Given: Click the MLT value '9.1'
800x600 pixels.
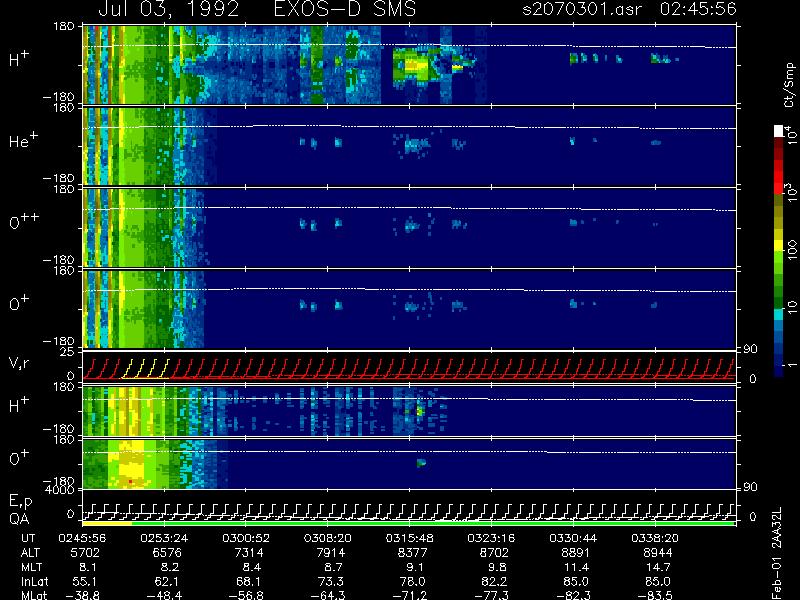Looking at the screenshot, I should [x=416, y=567].
